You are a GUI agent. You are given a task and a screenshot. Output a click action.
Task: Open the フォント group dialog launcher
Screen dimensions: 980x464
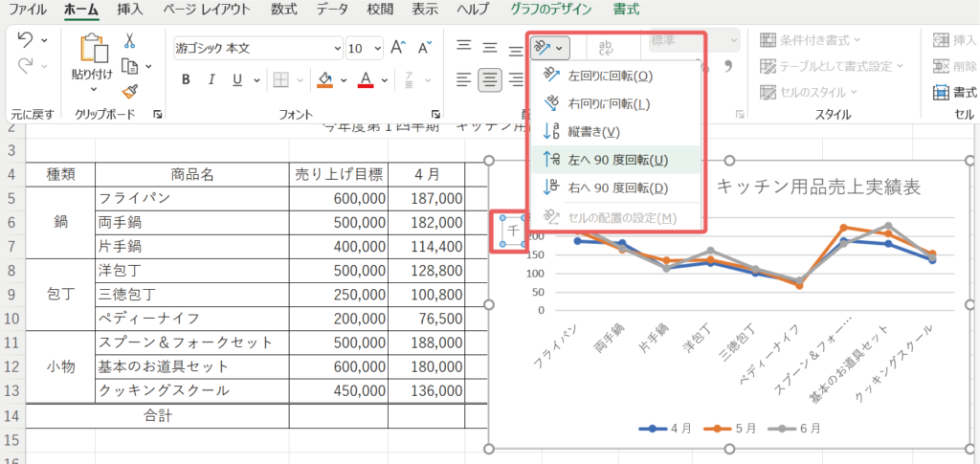(x=436, y=114)
